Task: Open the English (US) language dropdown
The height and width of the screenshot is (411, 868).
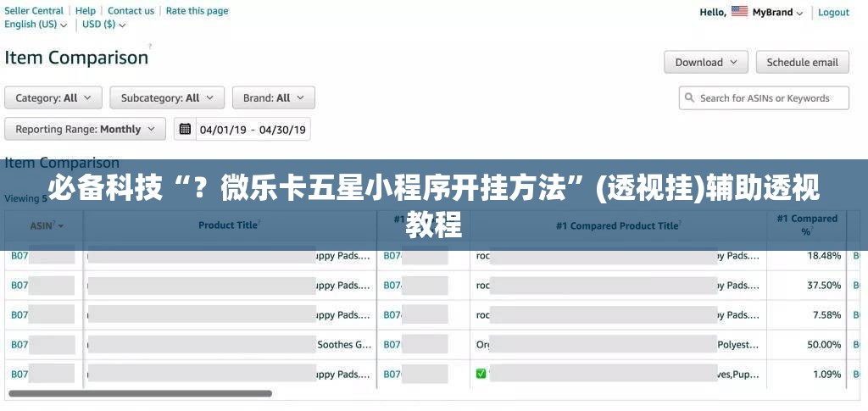Action: (x=36, y=25)
